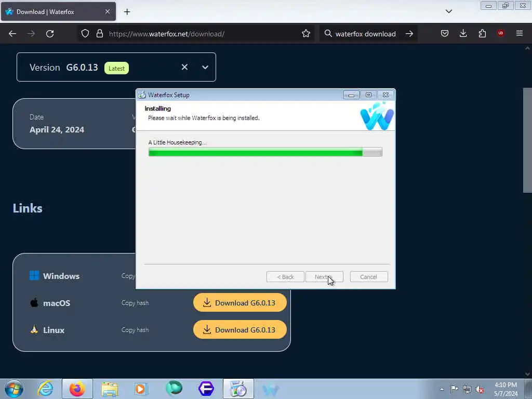Open the tracking protection shield icon
This screenshot has height=399, width=532.
85,34
